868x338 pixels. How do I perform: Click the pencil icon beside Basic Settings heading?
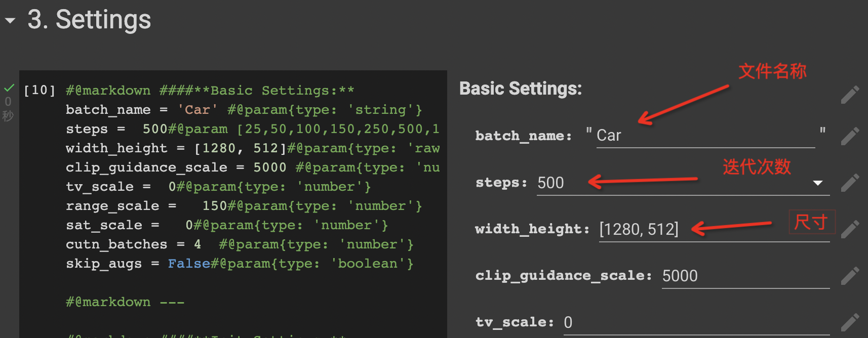[x=850, y=95]
